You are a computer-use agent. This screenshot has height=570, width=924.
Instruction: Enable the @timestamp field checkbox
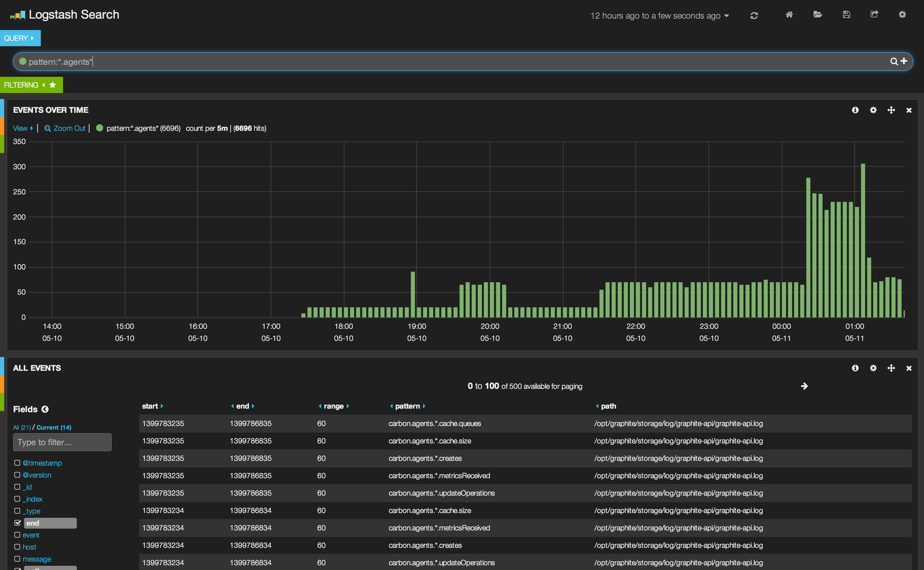(x=17, y=463)
